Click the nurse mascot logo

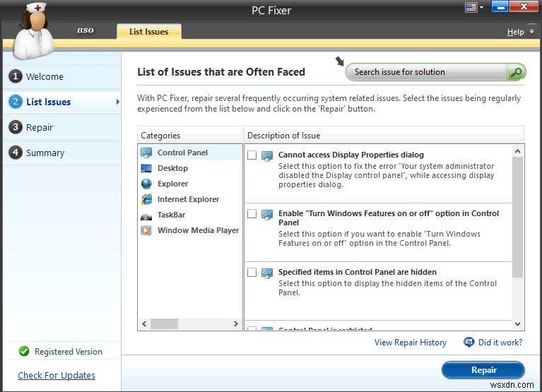point(34,32)
